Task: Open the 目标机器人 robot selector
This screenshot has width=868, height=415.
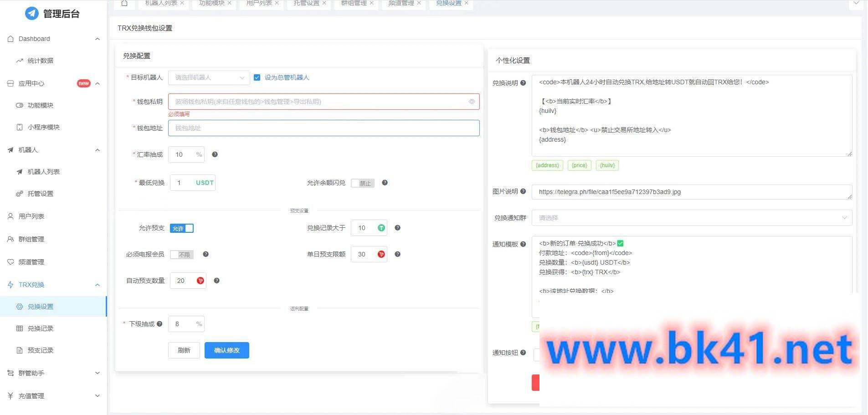Action: point(208,77)
